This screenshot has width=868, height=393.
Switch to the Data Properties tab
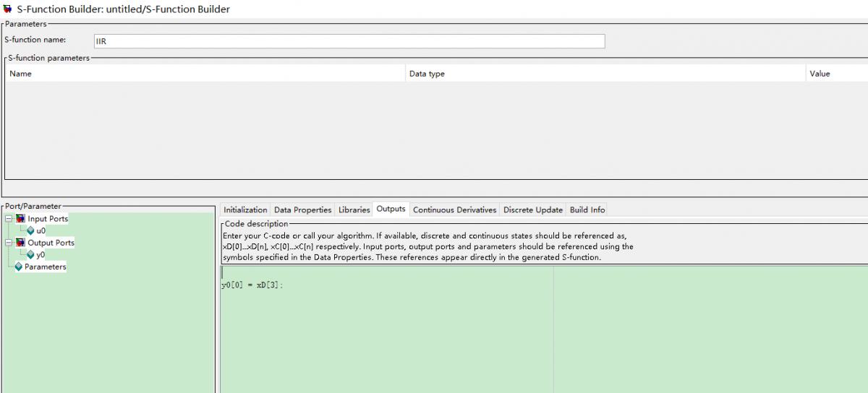pyautogui.click(x=302, y=210)
